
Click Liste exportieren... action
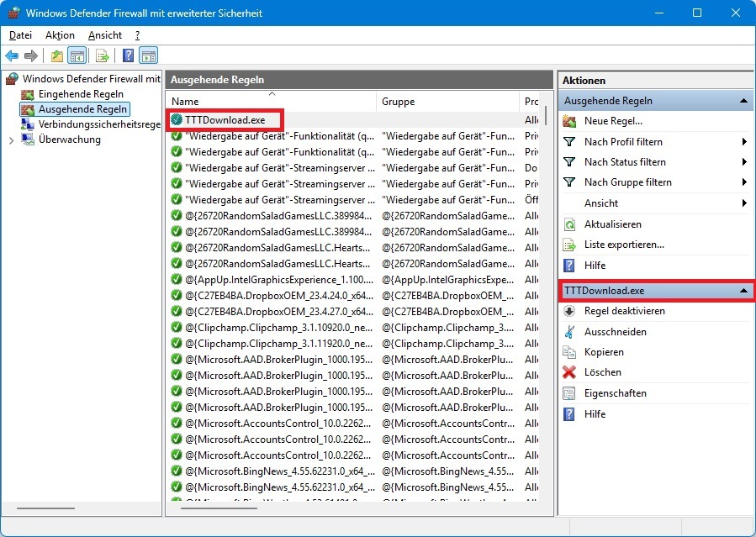click(624, 245)
